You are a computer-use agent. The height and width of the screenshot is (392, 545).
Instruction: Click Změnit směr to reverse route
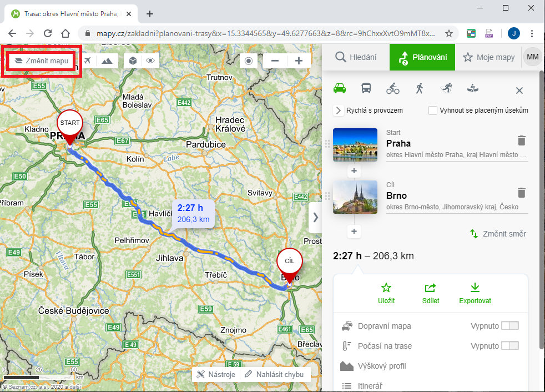click(x=498, y=234)
